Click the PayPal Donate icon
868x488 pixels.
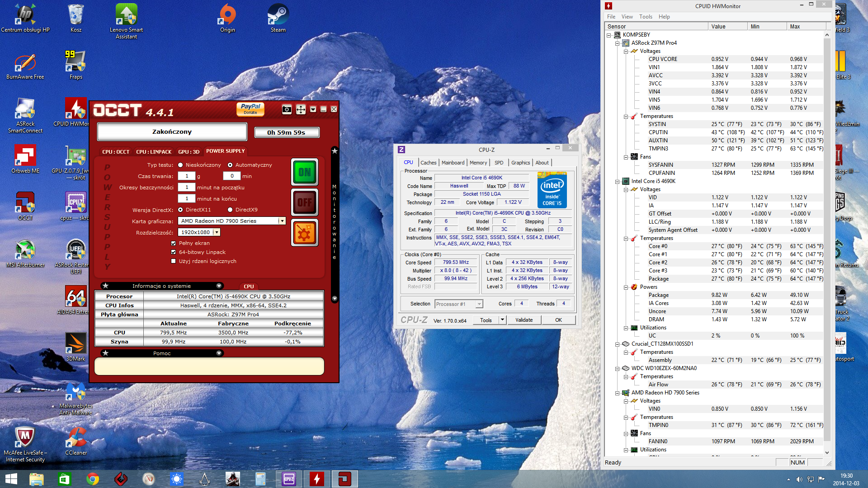coord(250,109)
